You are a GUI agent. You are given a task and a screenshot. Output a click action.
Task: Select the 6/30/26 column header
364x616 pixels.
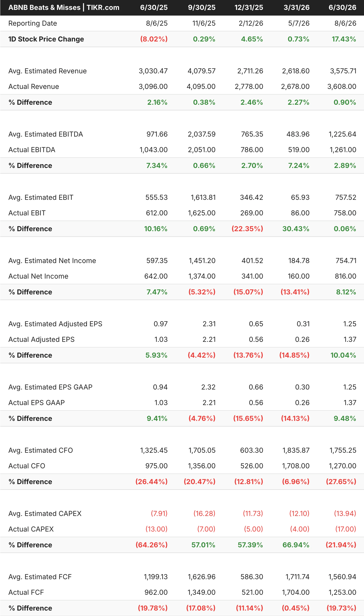(342, 7)
